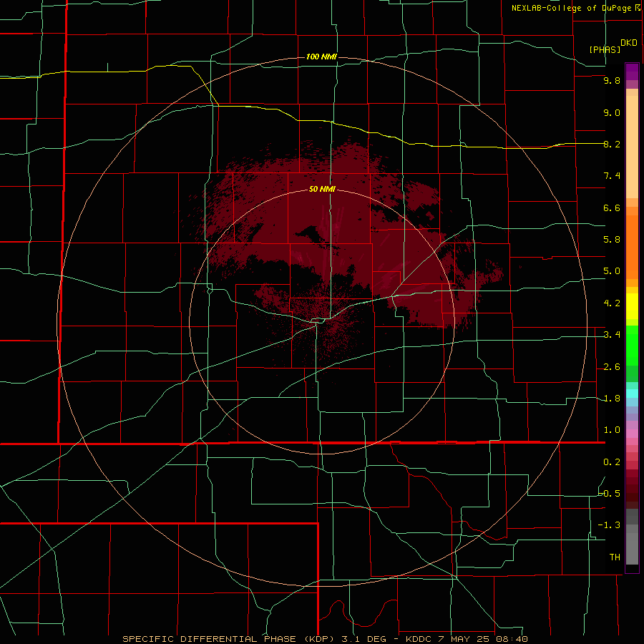Image resolution: width=644 pixels, height=644 pixels.
Task: Click the 4.2 value on the scale
Action: pos(612,303)
